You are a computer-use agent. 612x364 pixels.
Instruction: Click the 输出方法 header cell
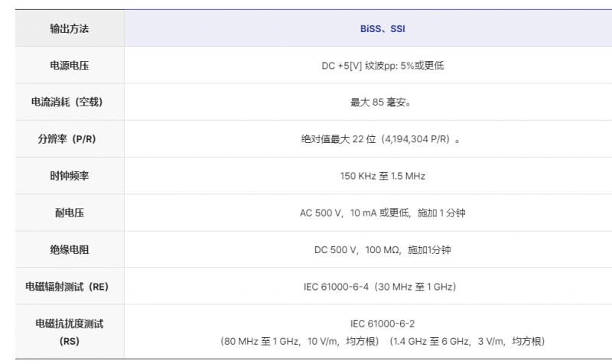69,28
